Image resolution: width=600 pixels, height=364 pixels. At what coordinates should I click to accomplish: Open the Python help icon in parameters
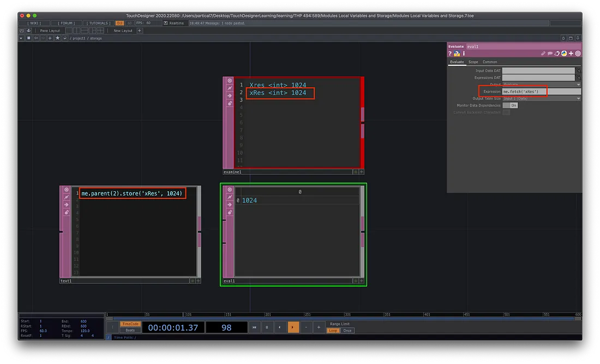coord(457,53)
